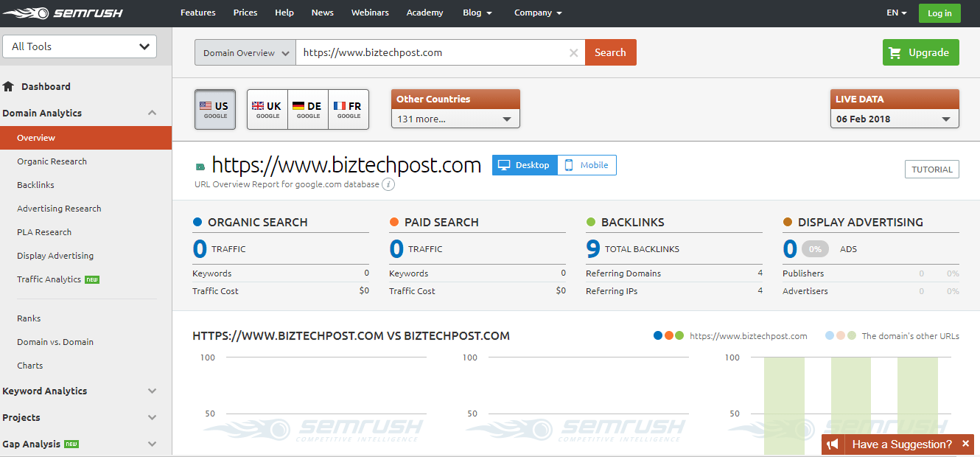Image resolution: width=980 pixels, height=457 pixels.
Task: Open Charts in the sidebar
Action: (30, 366)
